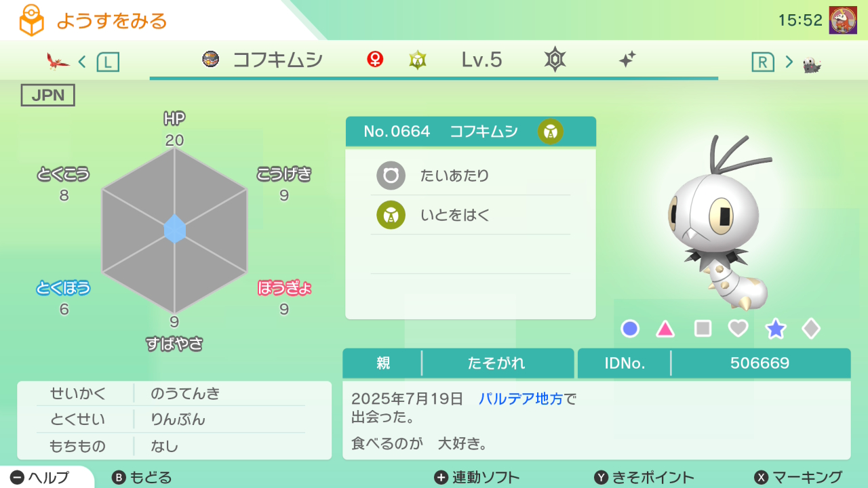Select the いとをはく move row
Viewport: 868px width, 488px height.
[x=470, y=216]
